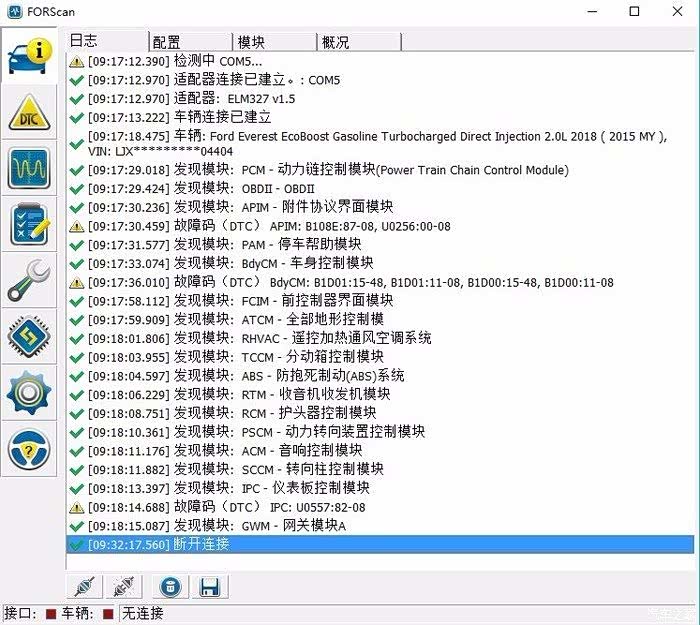Select the TCCM 分动箱控制模块 row
Screen dimensions: 700x625
pyautogui.click(x=380, y=357)
